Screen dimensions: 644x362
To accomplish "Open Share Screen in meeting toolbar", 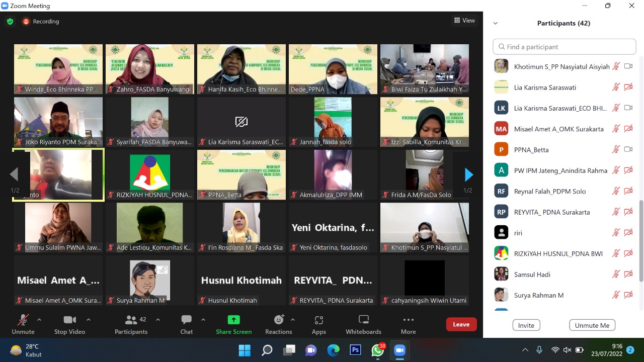I will pos(233,324).
